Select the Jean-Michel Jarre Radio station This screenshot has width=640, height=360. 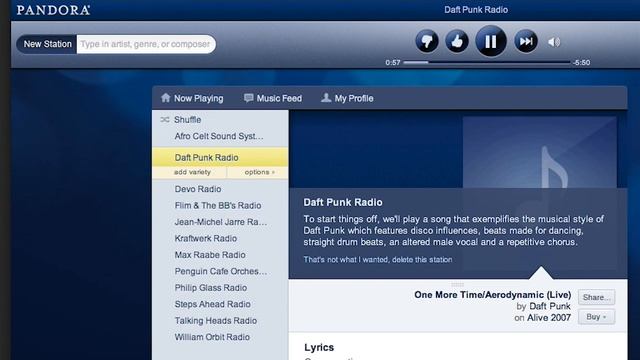[220, 222]
